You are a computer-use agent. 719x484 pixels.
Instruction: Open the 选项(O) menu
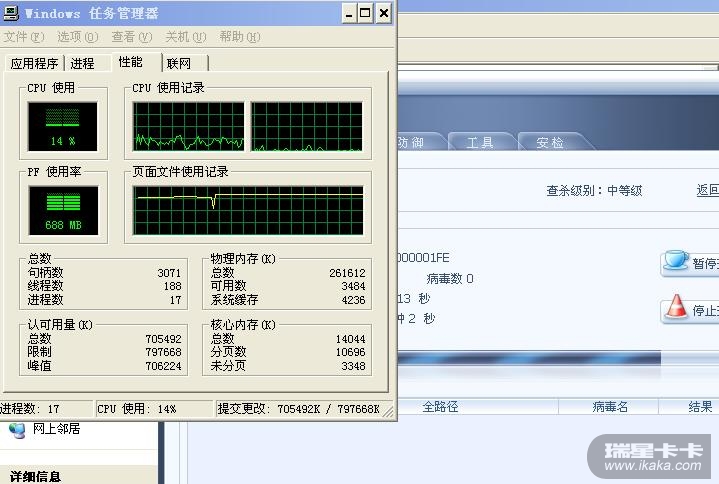(x=77, y=37)
